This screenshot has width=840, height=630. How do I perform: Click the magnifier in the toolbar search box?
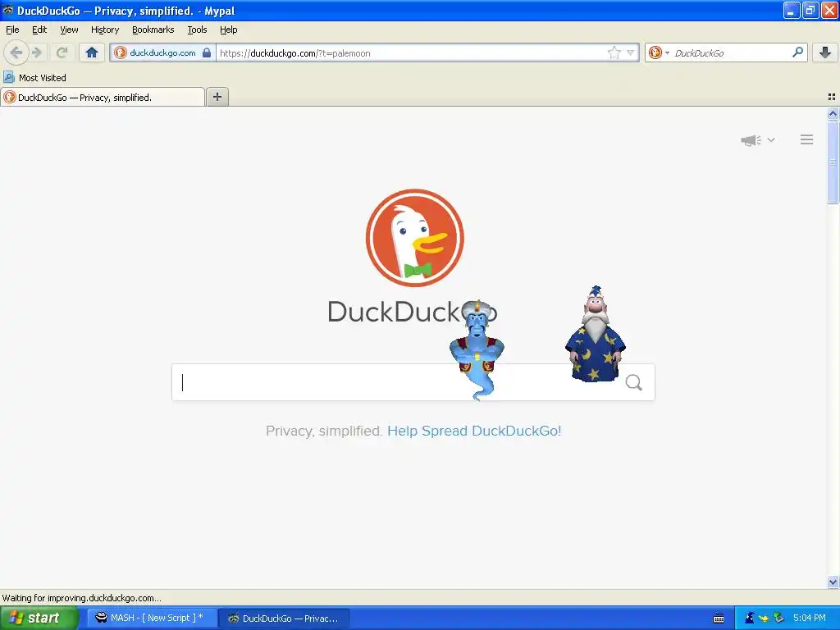(x=797, y=52)
